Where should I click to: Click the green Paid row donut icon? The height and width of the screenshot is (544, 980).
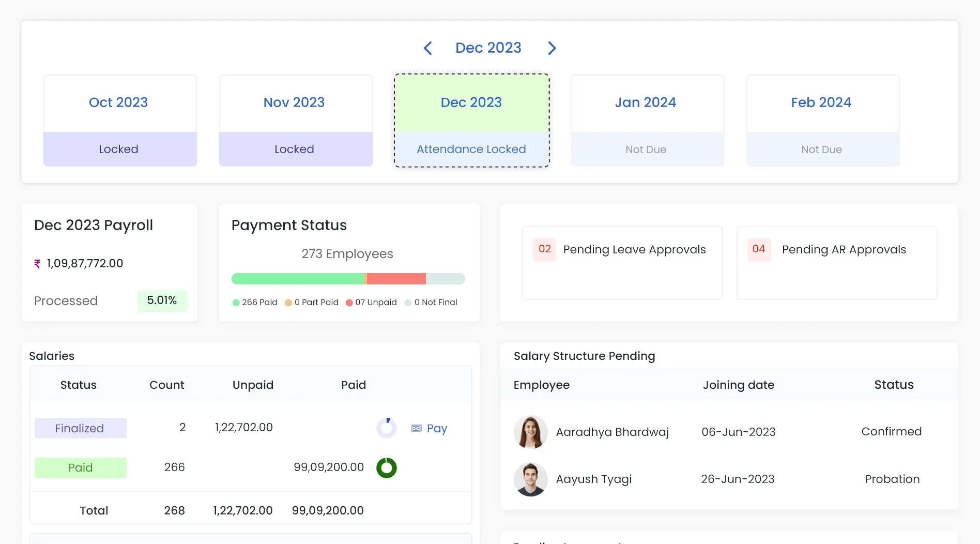tap(386, 467)
